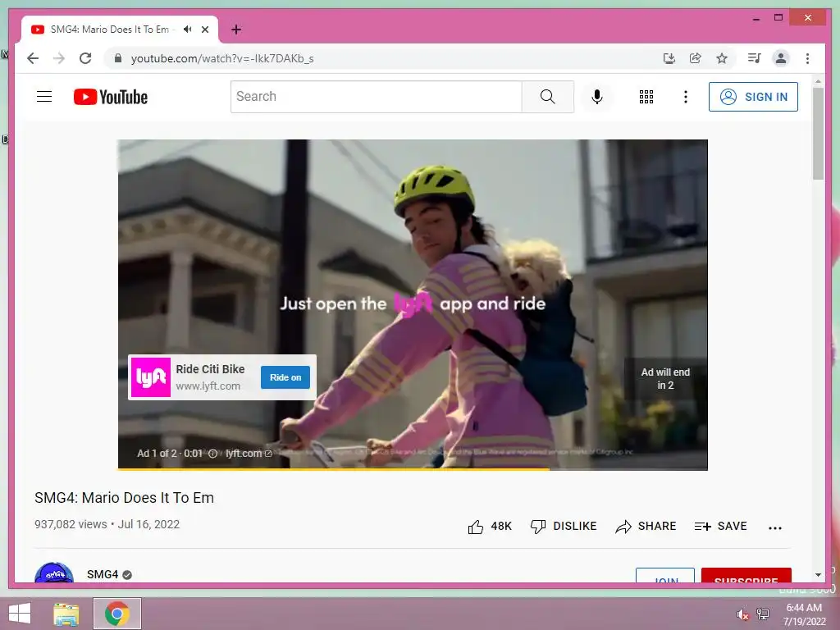Viewport: 840px width, 630px height.
Task: Like the video with thumbs up
Action: [490, 527]
